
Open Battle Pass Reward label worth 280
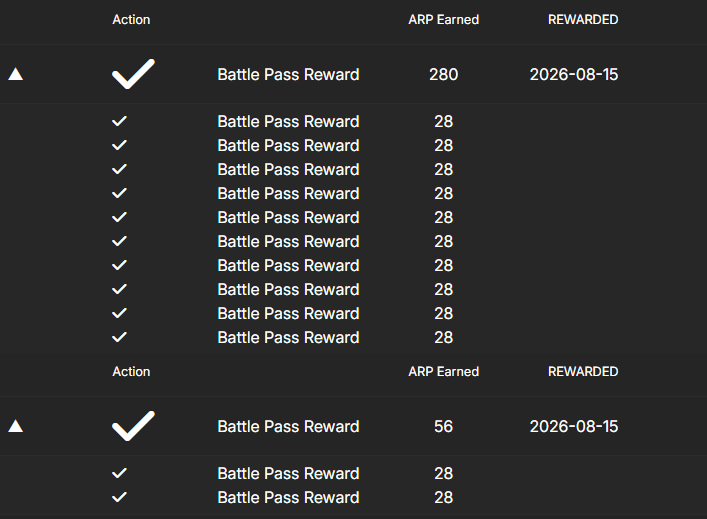pos(288,74)
